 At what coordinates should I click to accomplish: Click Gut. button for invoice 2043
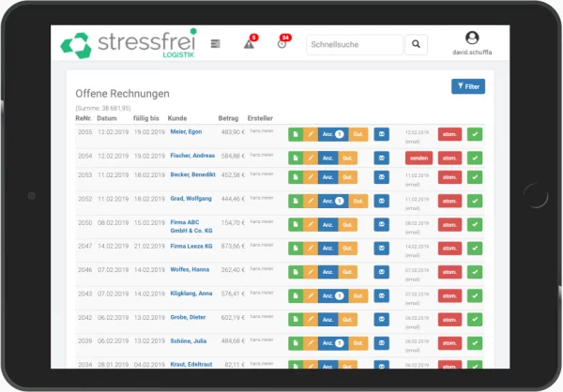pos(358,295)
